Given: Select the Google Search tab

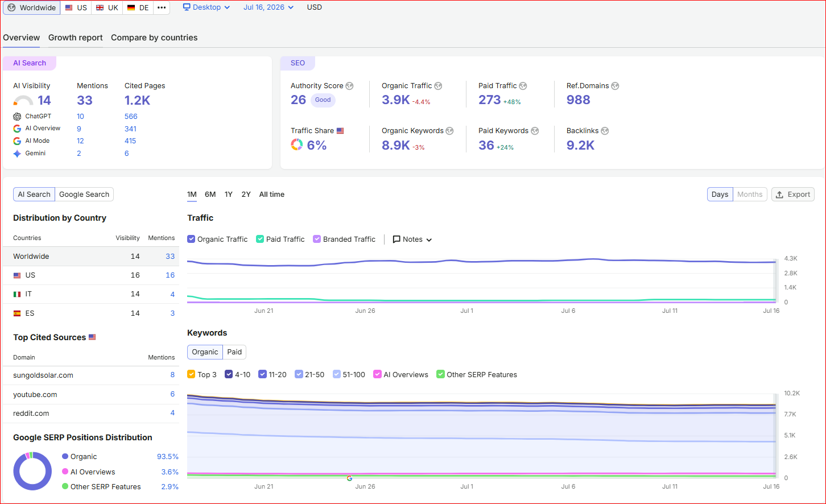Looking at the screenshot, I should coord(84,195).
